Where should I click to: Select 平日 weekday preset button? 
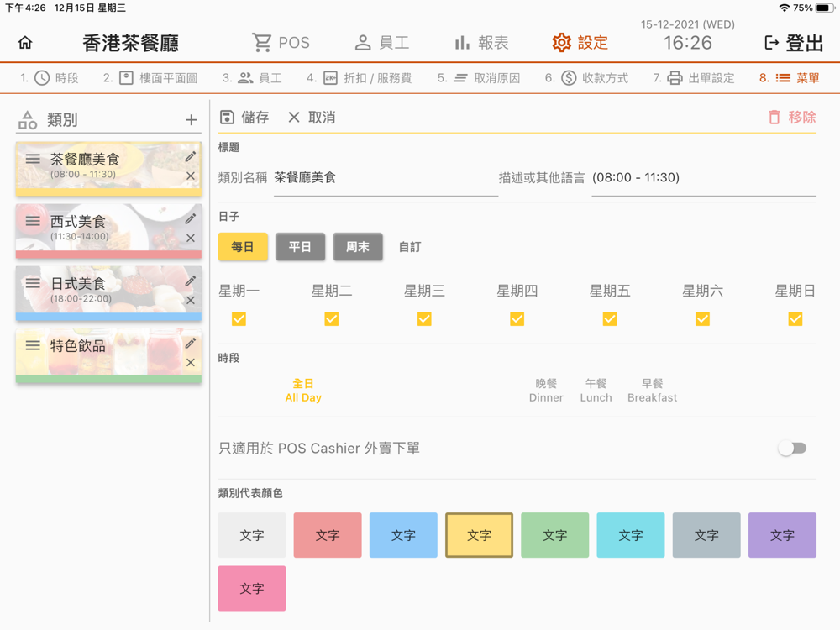pos(300,247)
